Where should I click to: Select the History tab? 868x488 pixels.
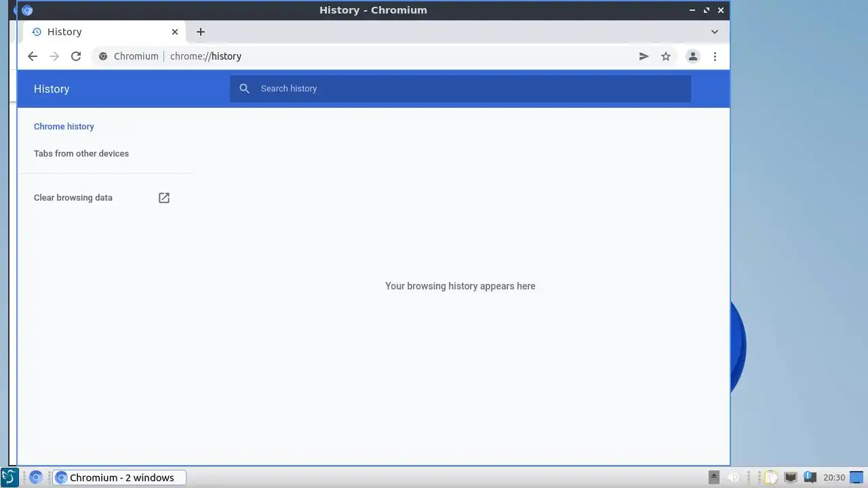pos(105,32)
